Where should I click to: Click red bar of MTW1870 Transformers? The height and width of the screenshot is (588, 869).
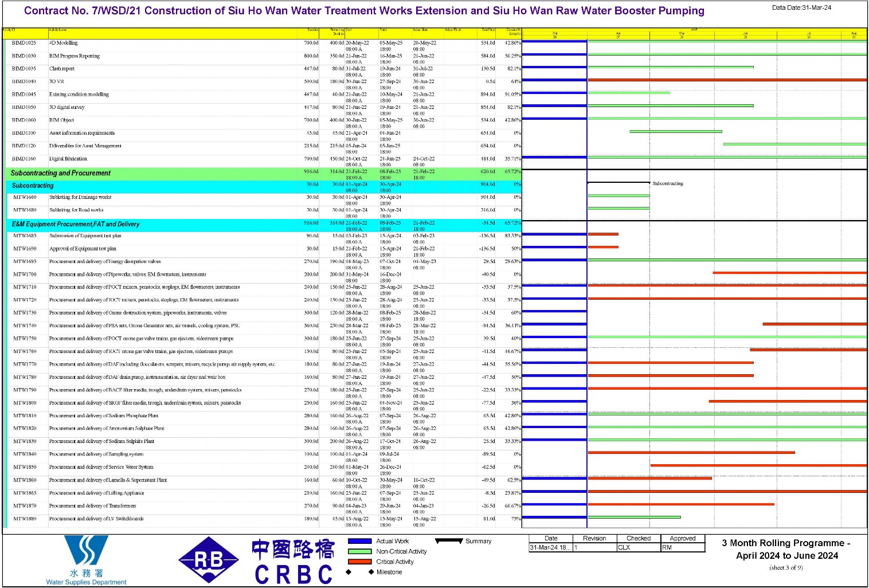pos(681,504)
